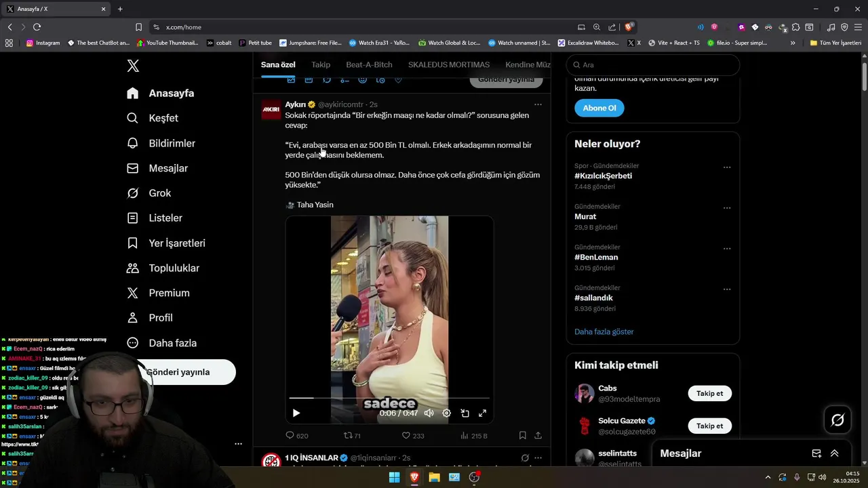Click the video picture-in-picture icon
This screenshot has width=868, height=488.
tap(465, 413)
